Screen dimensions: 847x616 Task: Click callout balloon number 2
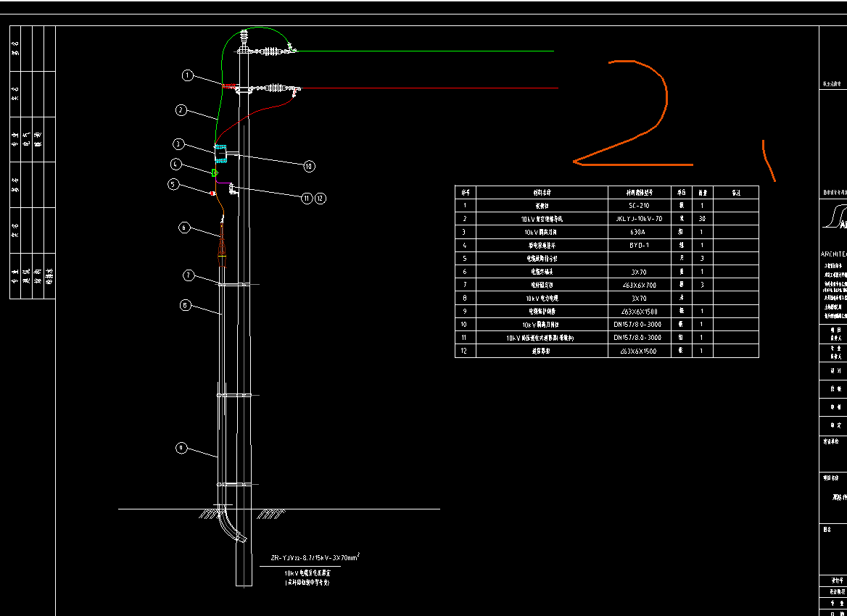tap(181, 110)
